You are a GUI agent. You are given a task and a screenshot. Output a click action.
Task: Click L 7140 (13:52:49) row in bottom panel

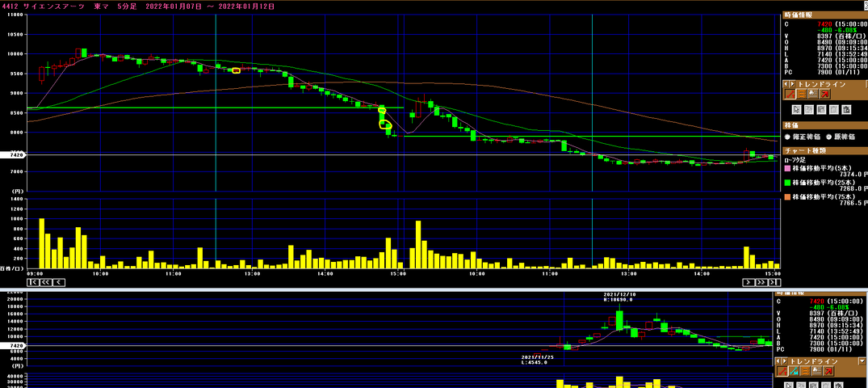click(x=820, y=331)
